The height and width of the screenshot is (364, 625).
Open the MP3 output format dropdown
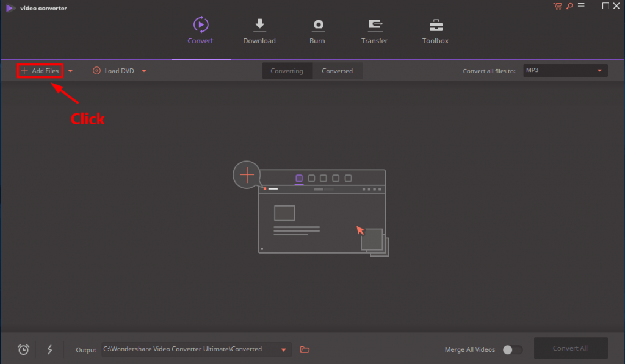click(565, 70)
